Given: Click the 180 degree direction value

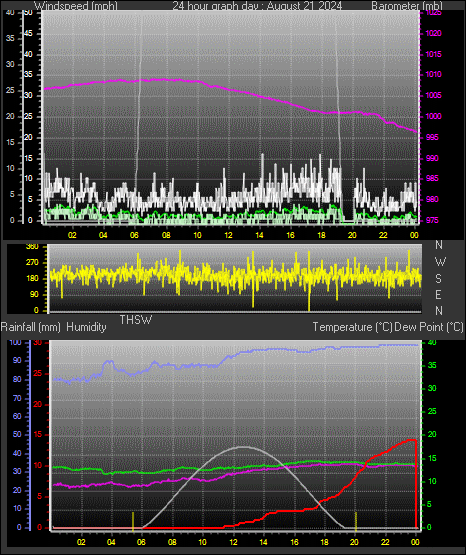Looking at the screenshot, I should (32, 279).
